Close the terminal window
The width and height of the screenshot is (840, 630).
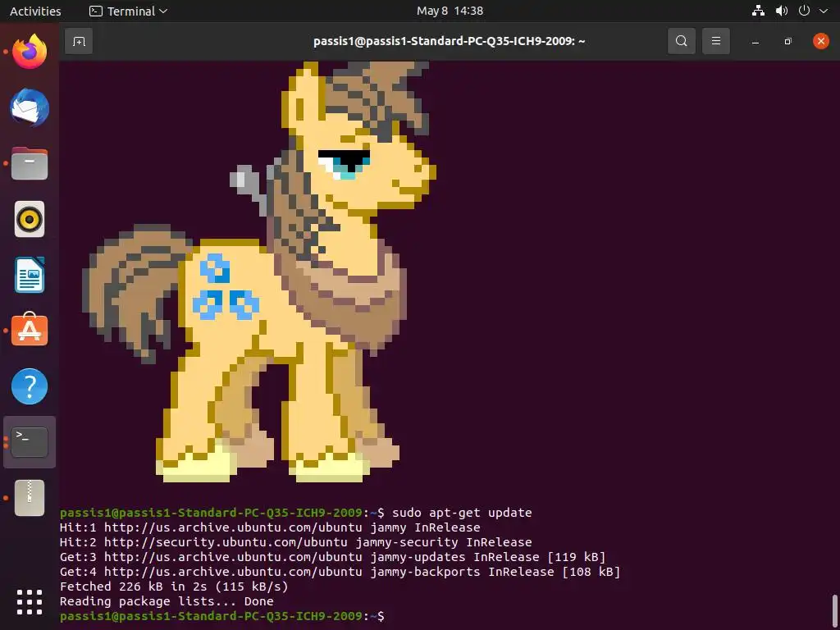tap(820, 41)
